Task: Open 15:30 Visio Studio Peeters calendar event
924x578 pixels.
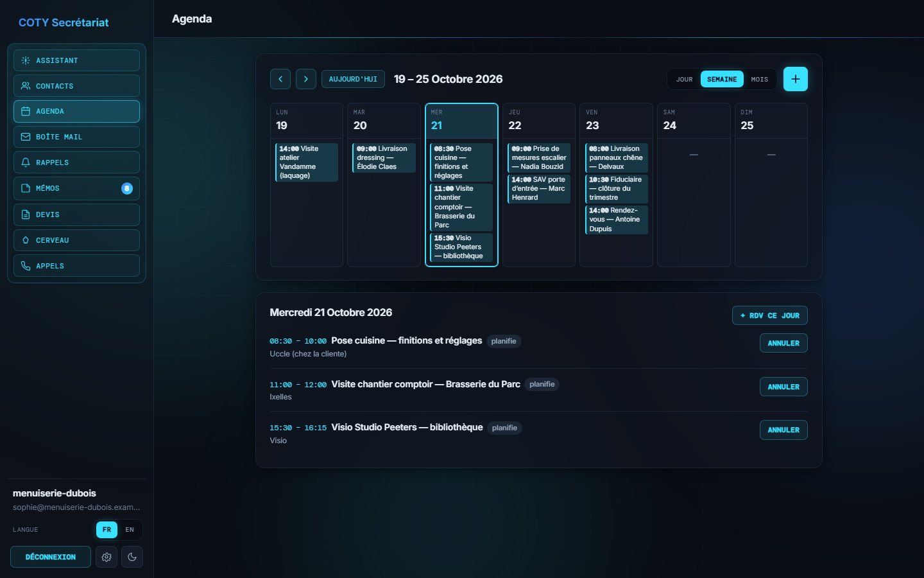Action: click(461, 247)
